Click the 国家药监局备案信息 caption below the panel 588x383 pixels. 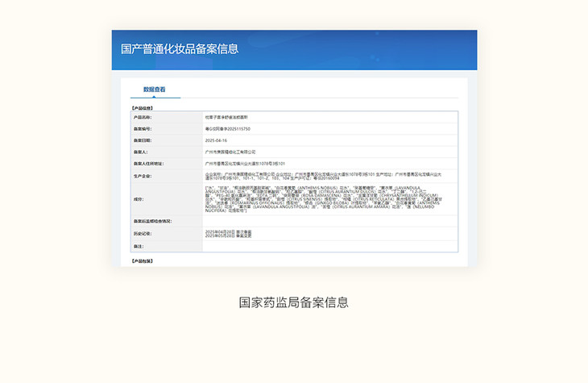point(293,303)
